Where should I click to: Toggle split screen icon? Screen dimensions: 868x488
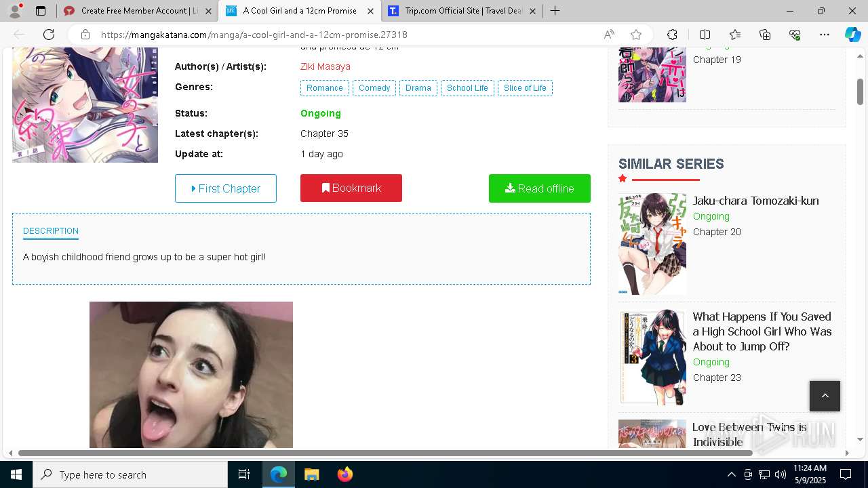[705, 35]
